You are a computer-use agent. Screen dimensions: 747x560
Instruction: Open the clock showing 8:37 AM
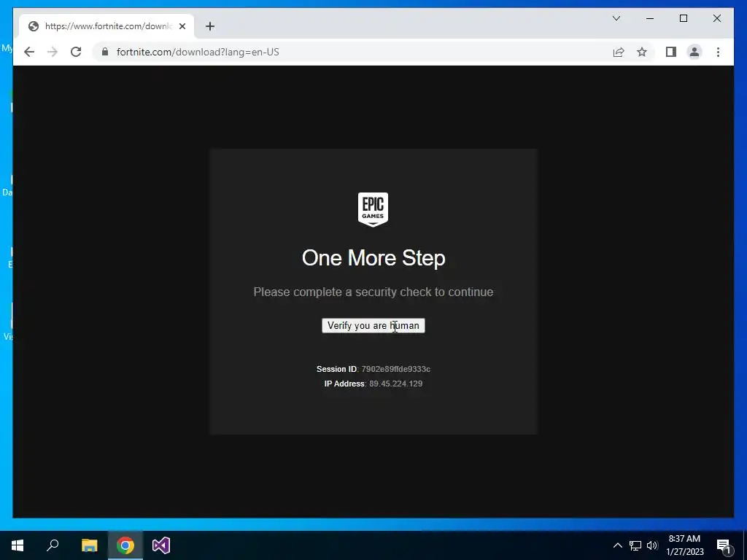point(684,545)
